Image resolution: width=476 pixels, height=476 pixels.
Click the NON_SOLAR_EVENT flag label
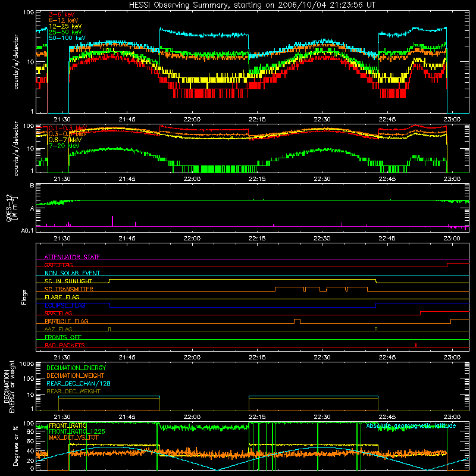72,273
